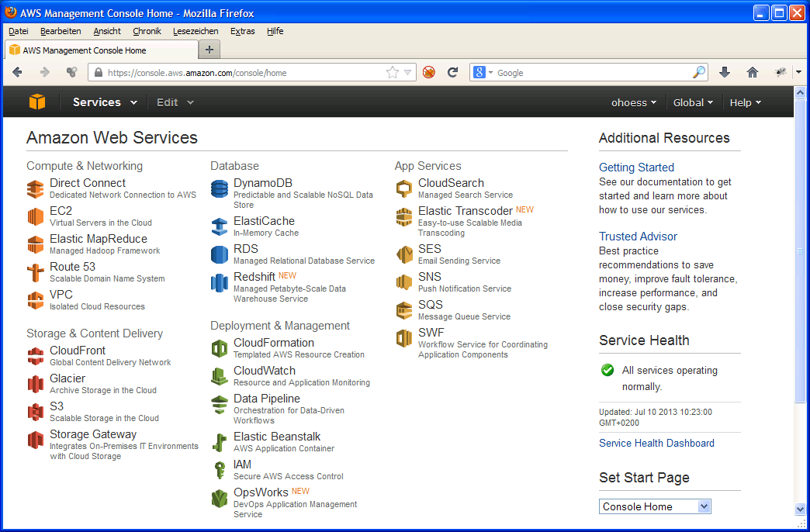
Task: Click the Elastic MapReduce icon
Action: pyautogui.click(x=35, y=245)
